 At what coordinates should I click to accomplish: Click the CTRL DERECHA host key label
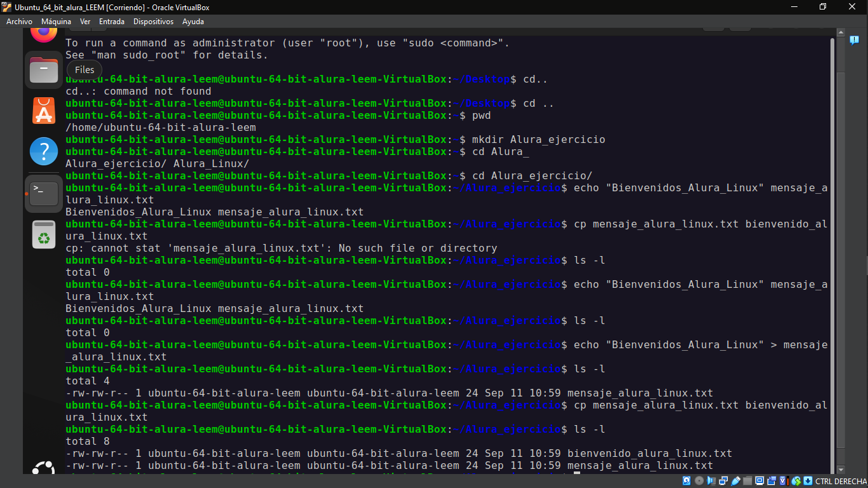(x=841, y=482)
